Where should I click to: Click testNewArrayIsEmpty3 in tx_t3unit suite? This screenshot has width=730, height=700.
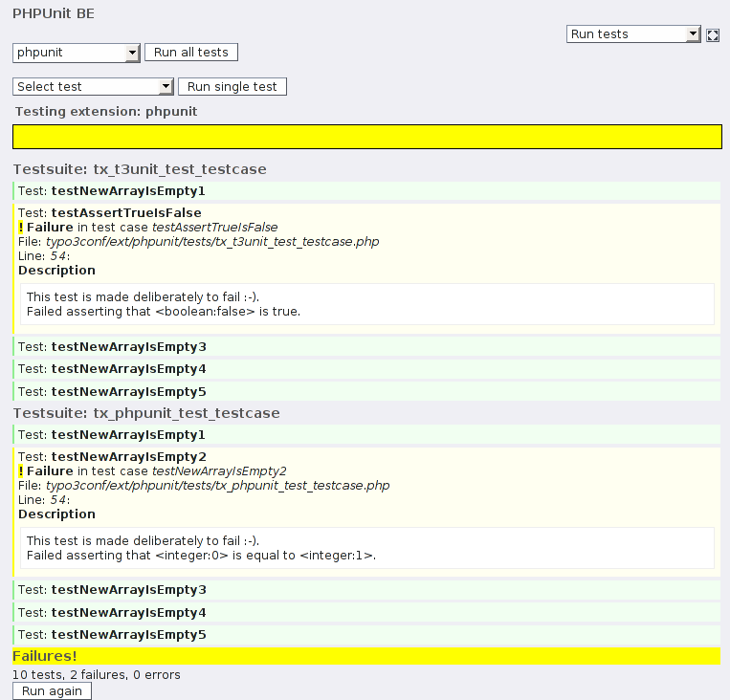[x=366, y=347]
